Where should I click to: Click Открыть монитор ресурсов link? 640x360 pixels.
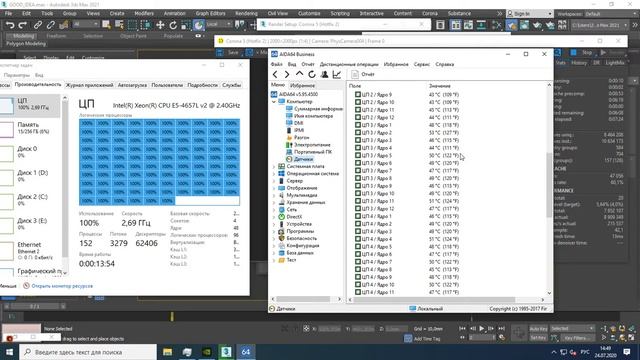[62, 286]
